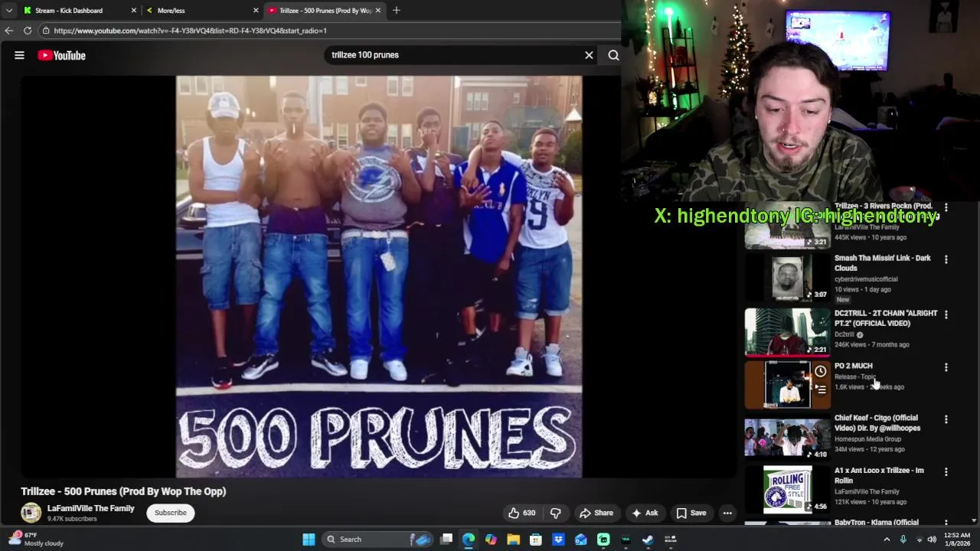Show hidden system tray icons

coord(887,540)
